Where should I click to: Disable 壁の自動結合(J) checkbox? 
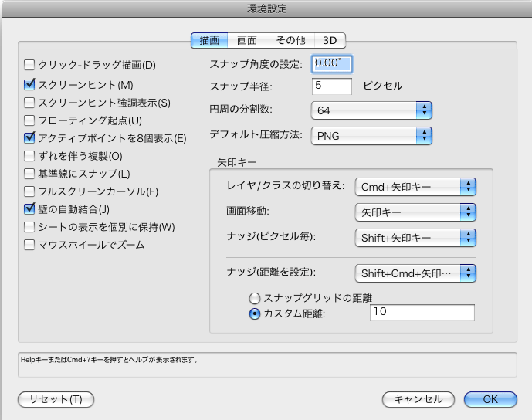point(30,209)
